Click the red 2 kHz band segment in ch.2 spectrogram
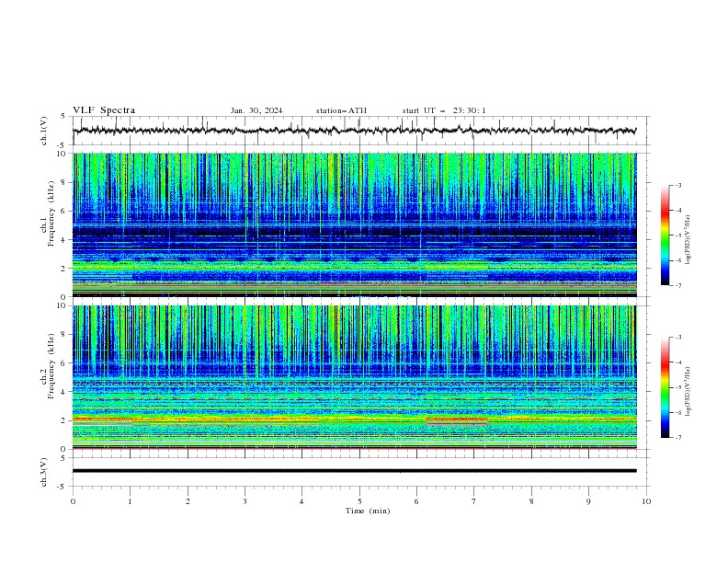The width and height of the screenshot is (728, 563). 457,419
